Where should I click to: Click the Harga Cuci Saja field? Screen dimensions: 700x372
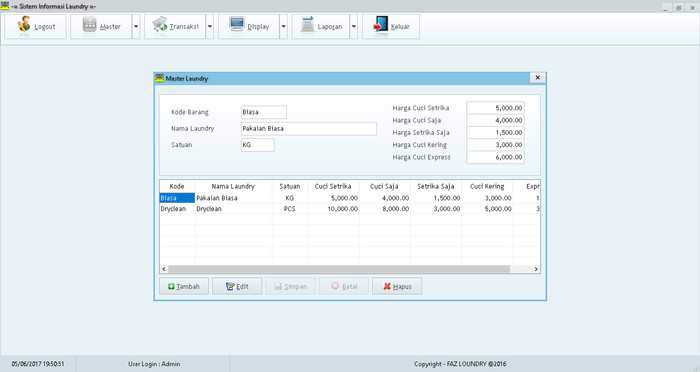click(x=496, y=121)
